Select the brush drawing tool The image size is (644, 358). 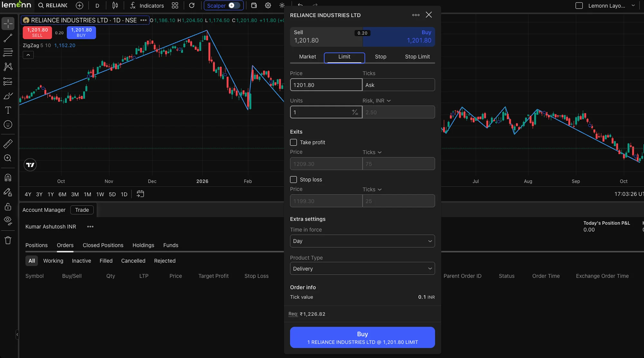click(8, 96)
